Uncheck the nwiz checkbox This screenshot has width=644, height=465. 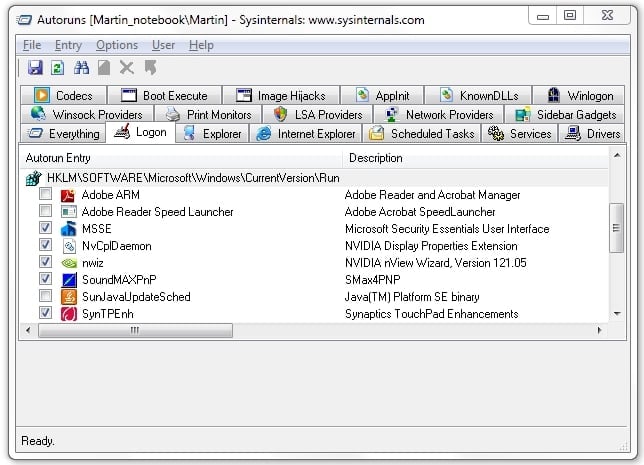[45, 262]
